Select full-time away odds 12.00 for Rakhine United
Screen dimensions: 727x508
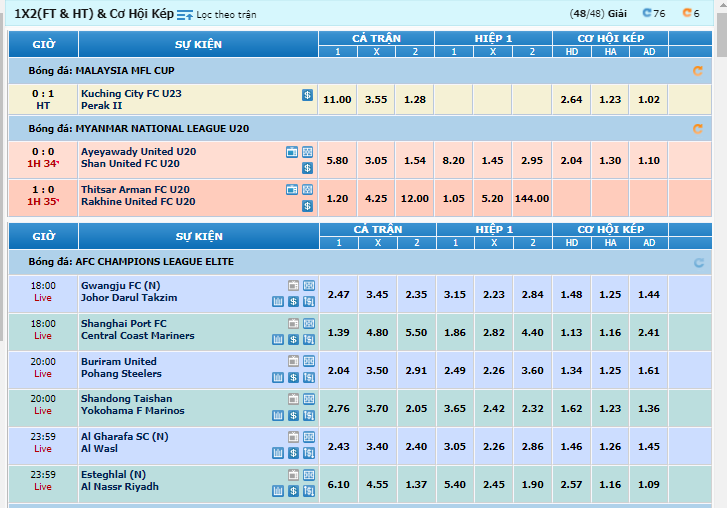415,198
